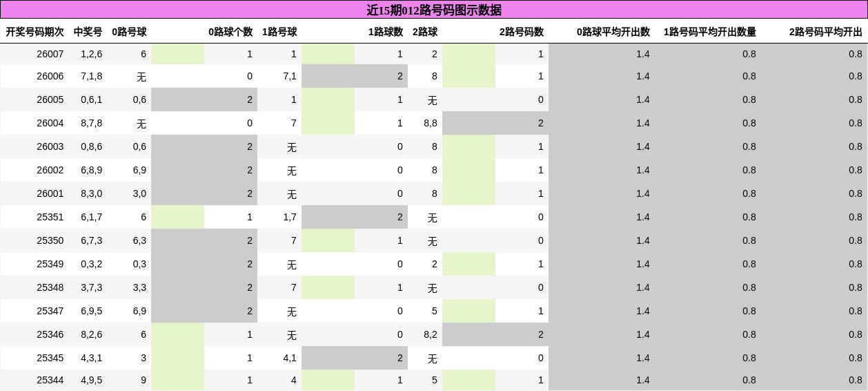This screenshot has width=868, height=391.
Task: Select the 2路球 cell showing 8,2
Action: point(430,334)
